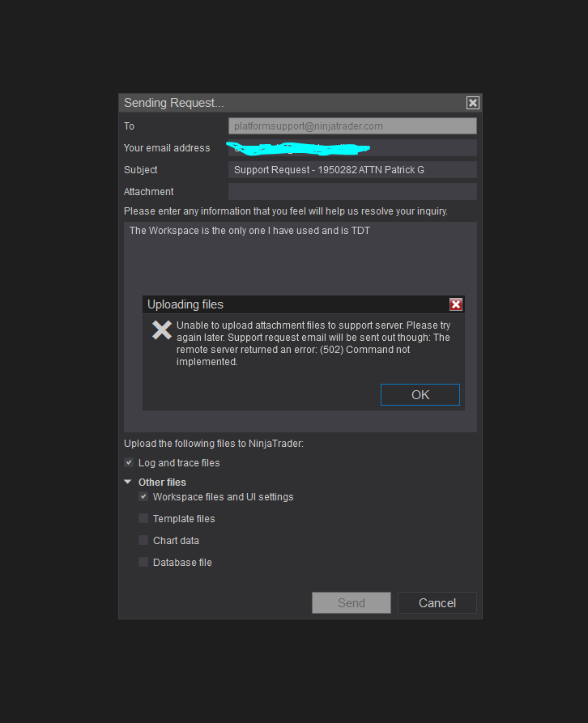588x723 pixels.
Task: Select the error message text in dialog
Action: tap(313, 343)
